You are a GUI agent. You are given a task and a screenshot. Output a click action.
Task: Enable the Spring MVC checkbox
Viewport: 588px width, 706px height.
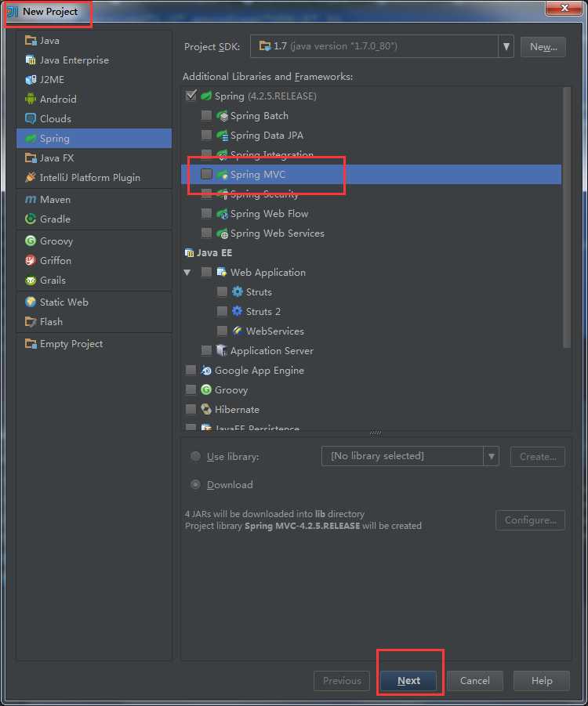pyautogui.click(x=206, y=174)
